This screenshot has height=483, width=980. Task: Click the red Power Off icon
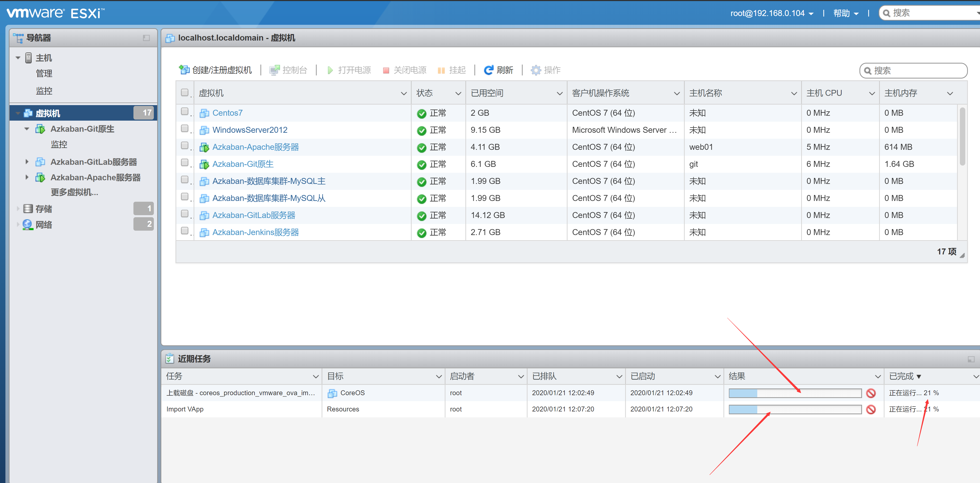[386, 71]
